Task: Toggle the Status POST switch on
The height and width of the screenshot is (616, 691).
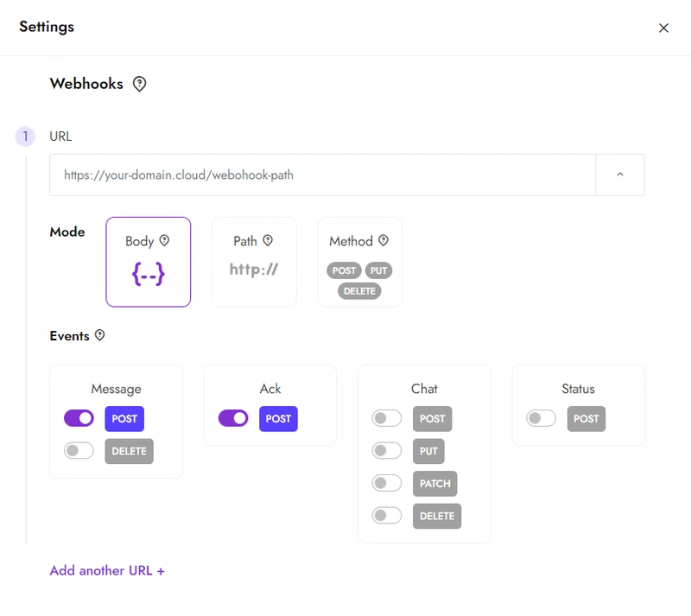Action: 541,418
